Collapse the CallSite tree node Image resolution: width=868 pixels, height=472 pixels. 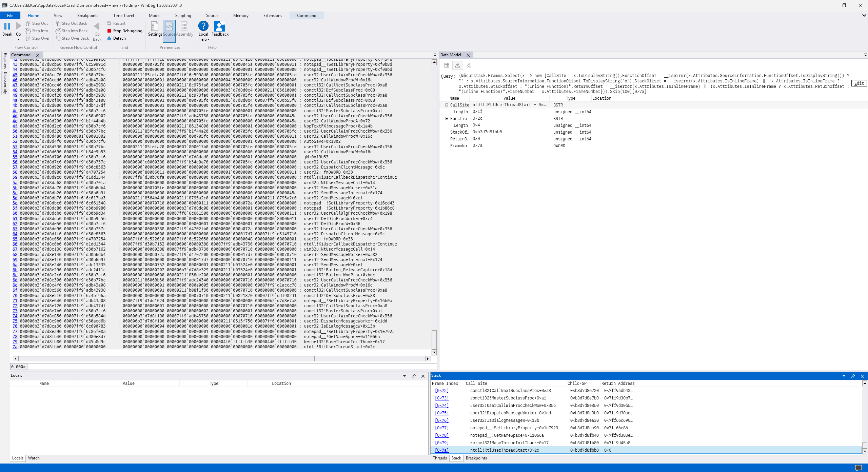pos(447,105)
